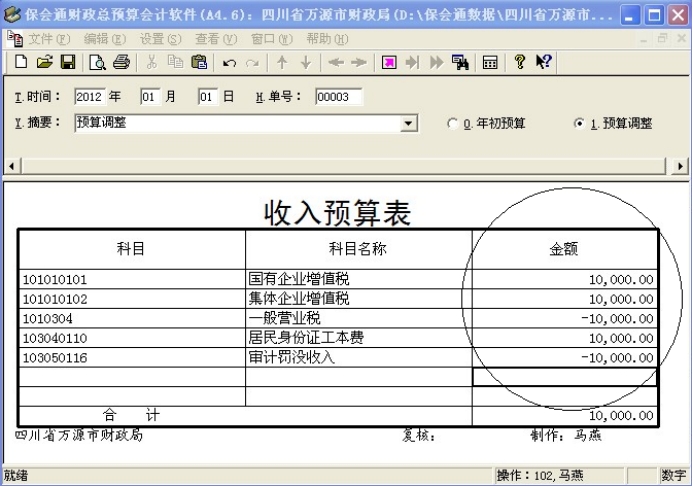Select the 一般营业税 table cell
This screenshot has height=487, width=693.
point(358,318)
